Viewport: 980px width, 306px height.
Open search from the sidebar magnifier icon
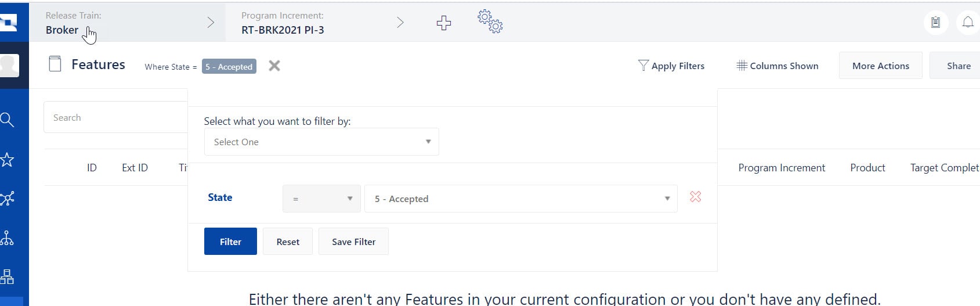[7, 120]
